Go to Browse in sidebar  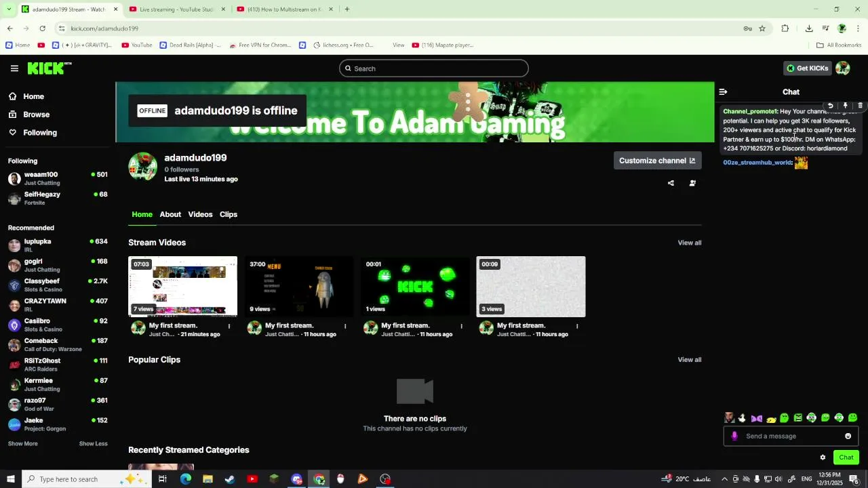coord(36,115)
